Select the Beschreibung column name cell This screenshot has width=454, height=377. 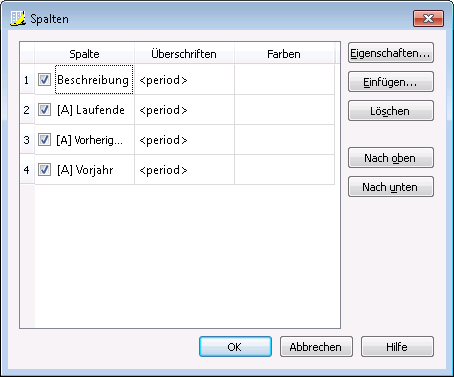(x=94, y=80)
